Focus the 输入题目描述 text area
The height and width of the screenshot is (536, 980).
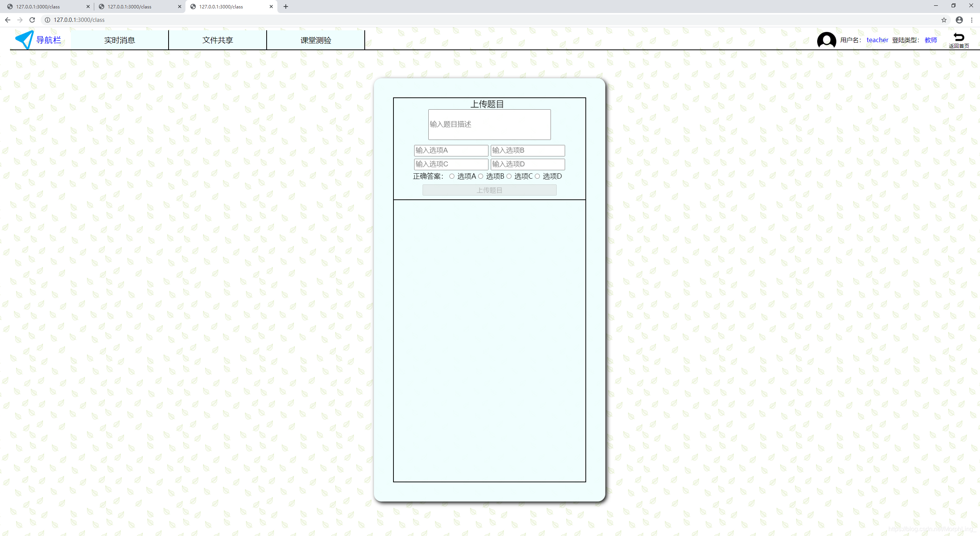(x=489, y=125)
